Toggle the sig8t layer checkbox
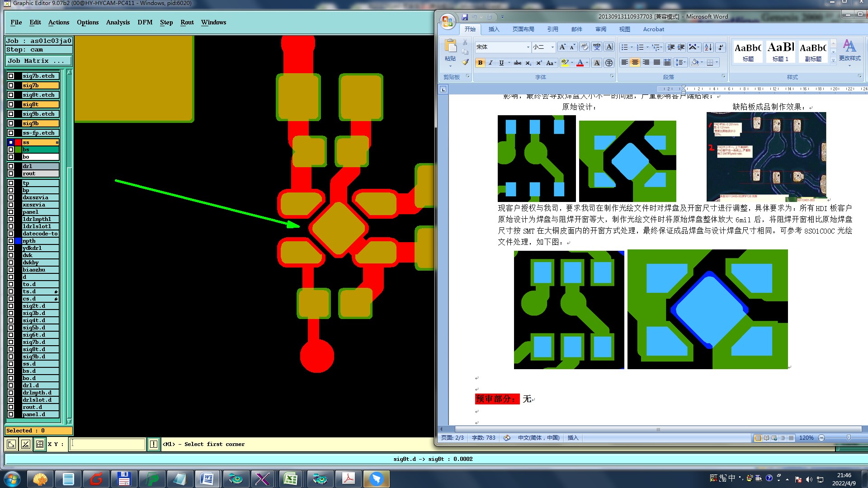Image resolution: width=868 pixels, height=488 pixels. click(x=11, y=104)
